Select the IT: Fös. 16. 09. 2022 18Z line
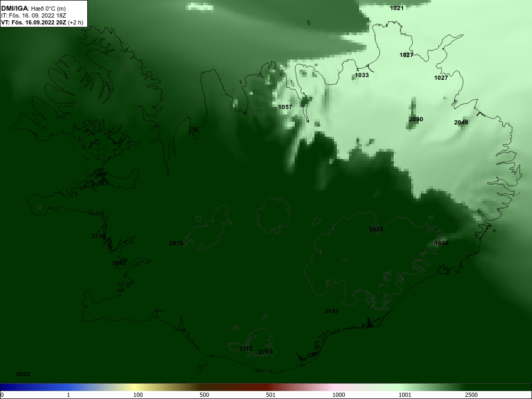 tap(34, 15)
